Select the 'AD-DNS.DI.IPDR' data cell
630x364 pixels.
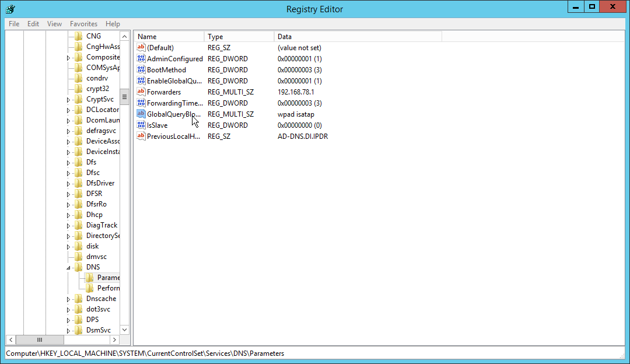tap(303, 136)
